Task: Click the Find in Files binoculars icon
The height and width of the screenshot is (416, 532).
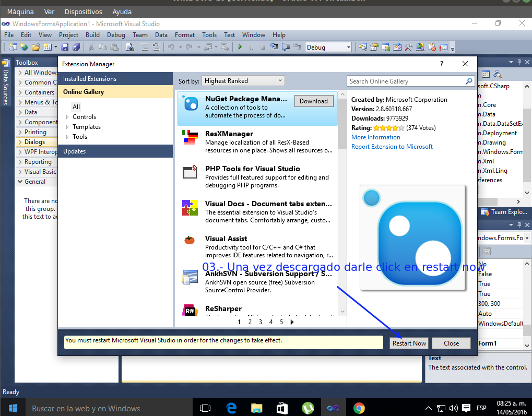Action: pyautogui.click(x=129, y=47)
